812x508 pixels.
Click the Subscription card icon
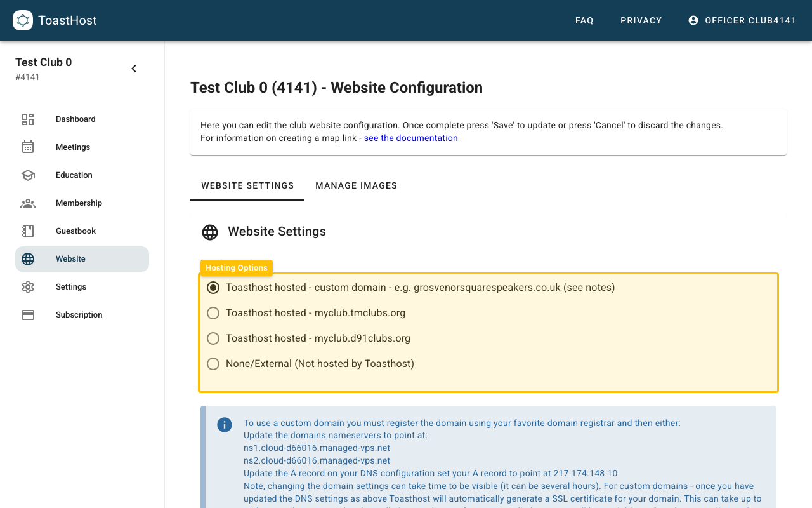tap(28, 315)
